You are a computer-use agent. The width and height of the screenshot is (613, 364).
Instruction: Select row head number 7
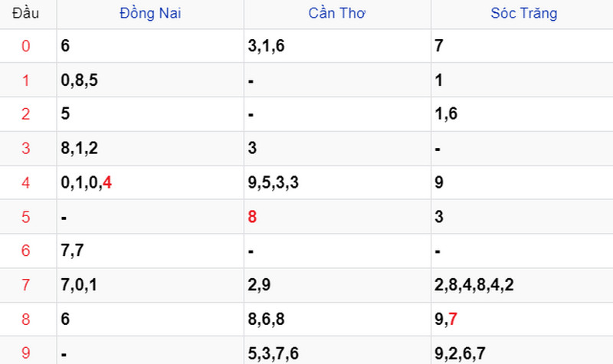[26, 284]
